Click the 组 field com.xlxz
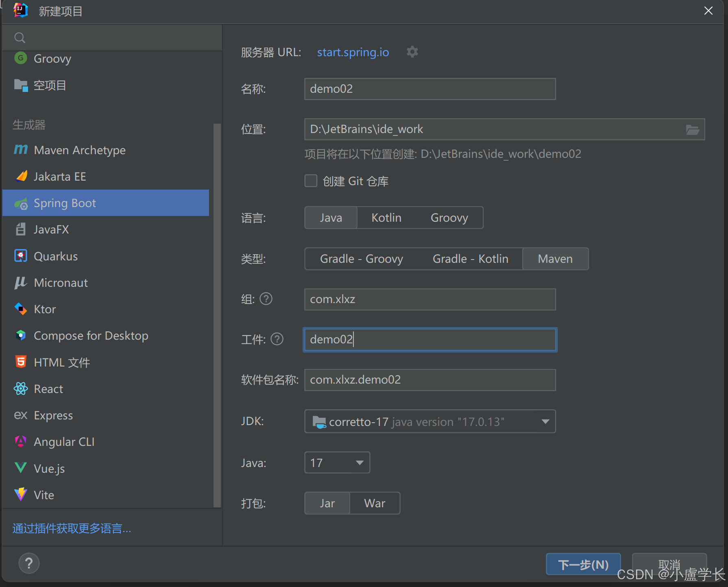The width and height of the screenshot is (728, 587). (x=430, y=299)
